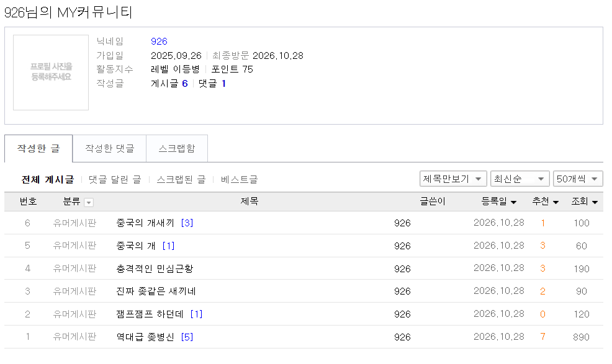Click the 번호 column header
This screenshot has height=364, width=612.
28,202
